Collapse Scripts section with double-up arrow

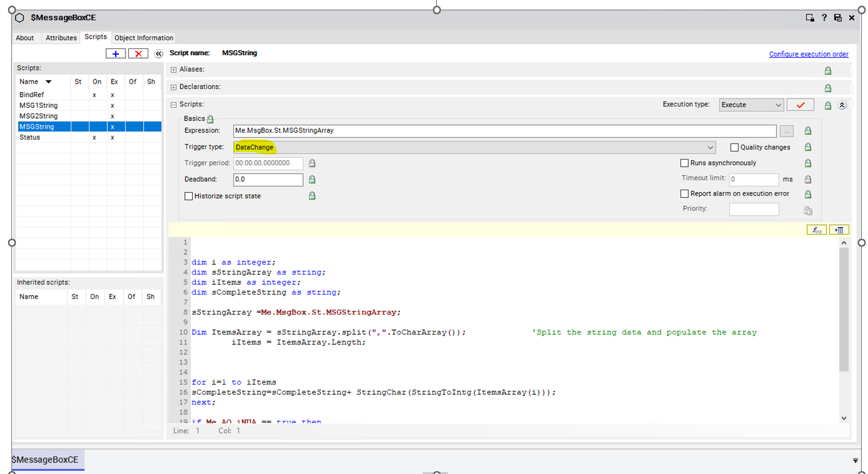842,105
